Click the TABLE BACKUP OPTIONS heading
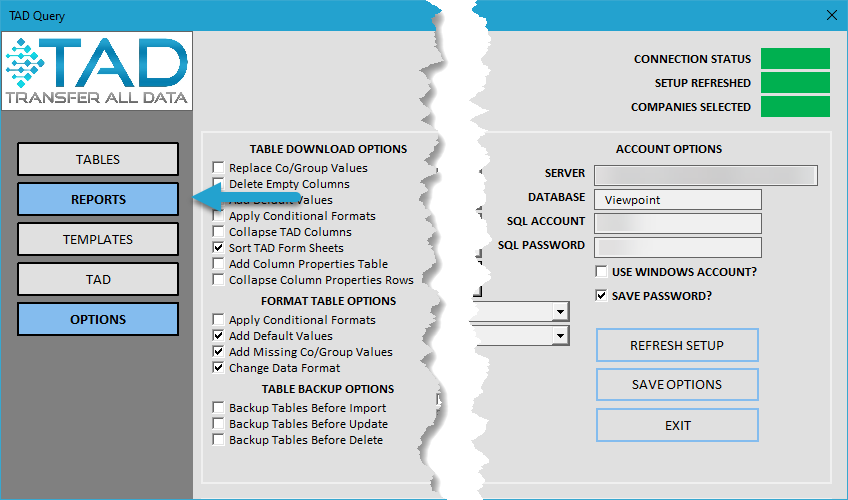 328,389
